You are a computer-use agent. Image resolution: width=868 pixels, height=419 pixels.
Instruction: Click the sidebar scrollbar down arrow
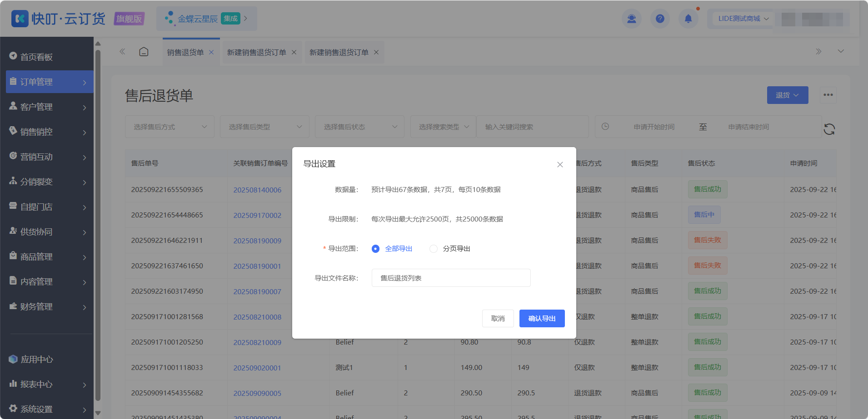coord(98,413)
